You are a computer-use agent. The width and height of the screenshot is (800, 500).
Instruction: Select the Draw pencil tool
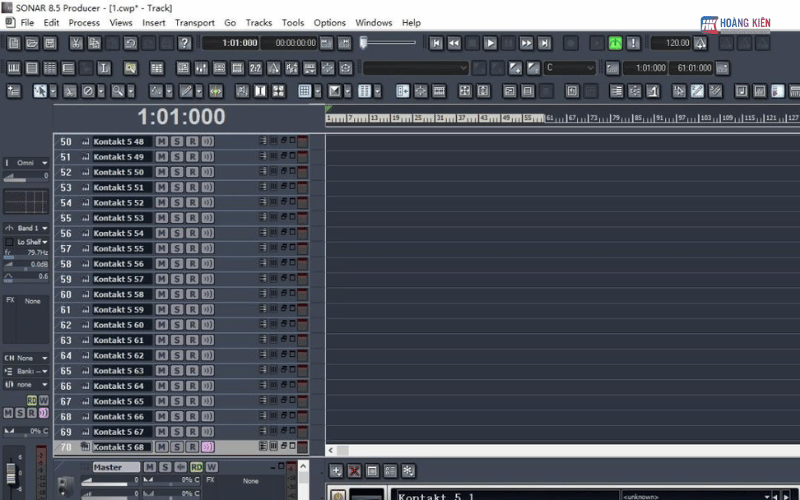(186, 91)
